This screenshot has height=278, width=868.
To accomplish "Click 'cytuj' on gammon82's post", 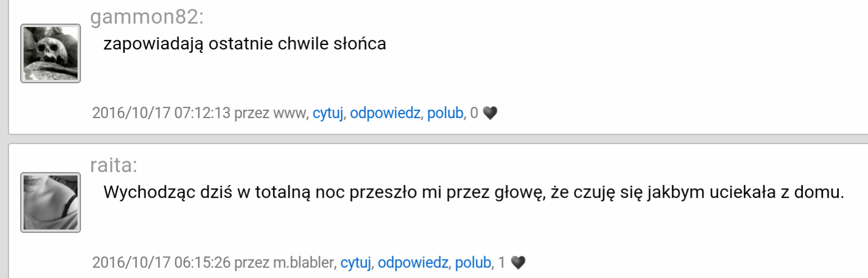I will pyautogui.click(x=328, y=114).
